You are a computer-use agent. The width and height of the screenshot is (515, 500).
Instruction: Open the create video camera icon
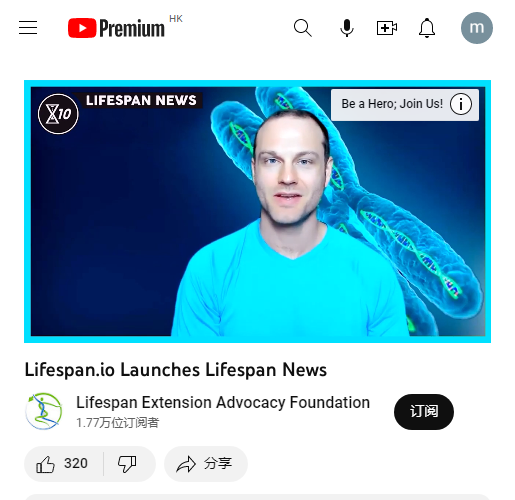point(387,28)
